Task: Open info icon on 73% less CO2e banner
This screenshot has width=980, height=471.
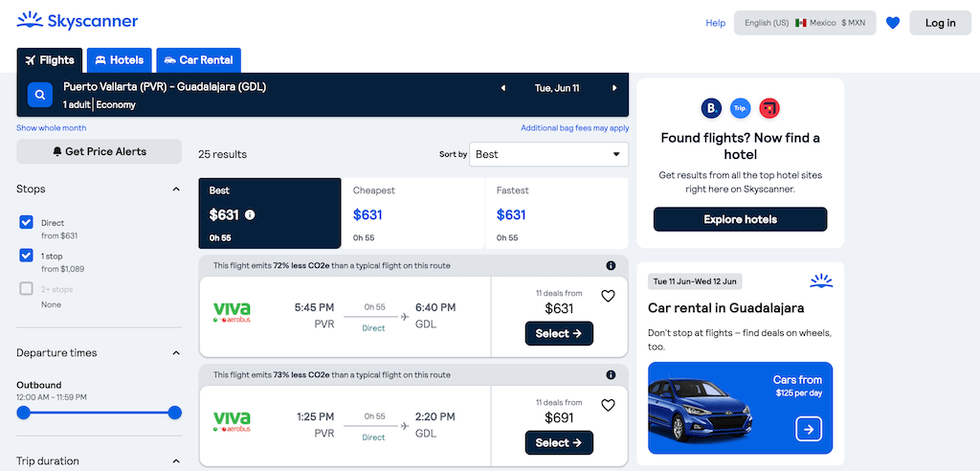Action: (x=611, y=375)
